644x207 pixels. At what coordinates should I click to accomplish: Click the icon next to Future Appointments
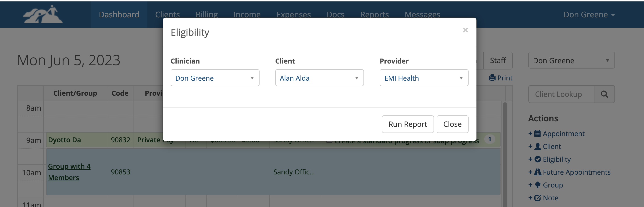[x=537, y=172]
